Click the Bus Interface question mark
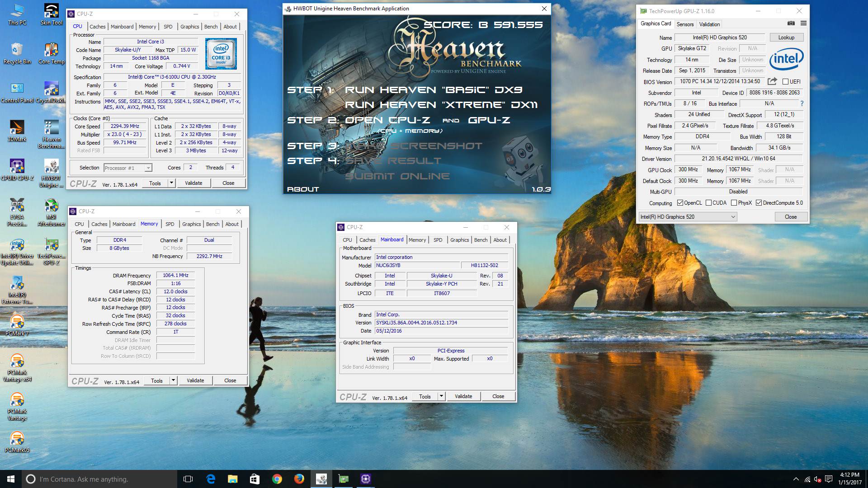The height and width of the screenshot is (488, 868). click(802, 103)
